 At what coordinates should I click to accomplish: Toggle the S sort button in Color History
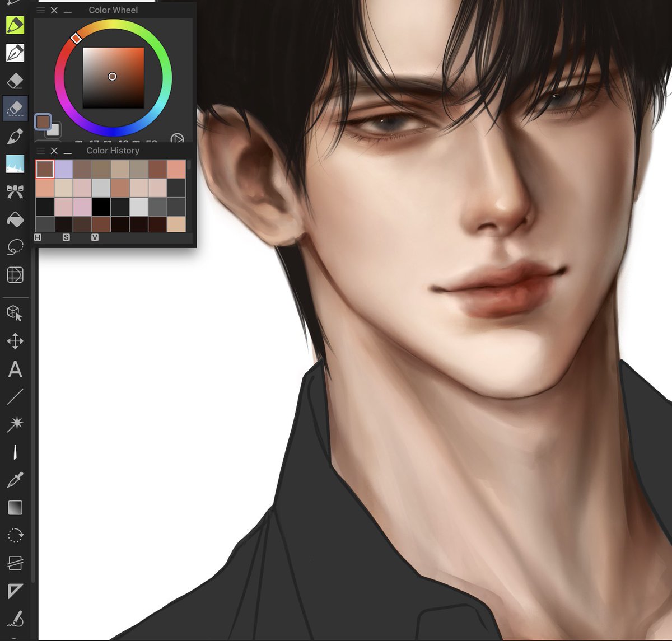[x=67, y=237]
